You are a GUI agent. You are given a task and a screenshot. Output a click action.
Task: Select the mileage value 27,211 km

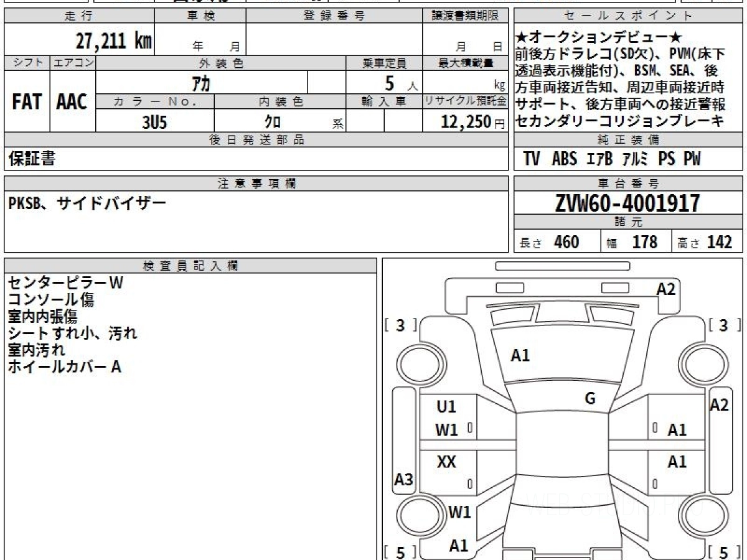click(x=114, y=40)
